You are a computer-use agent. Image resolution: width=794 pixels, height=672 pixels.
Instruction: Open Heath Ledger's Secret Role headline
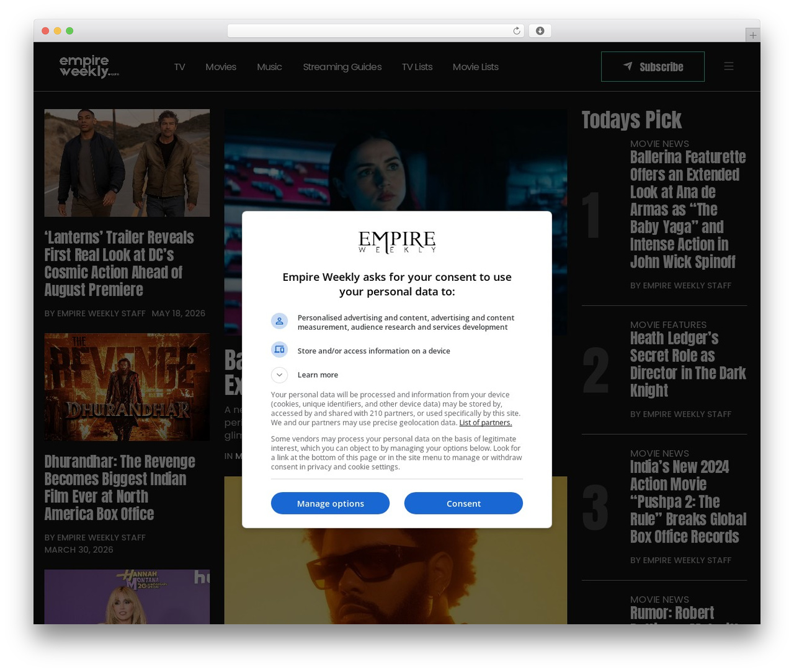(x=688, y=365)
